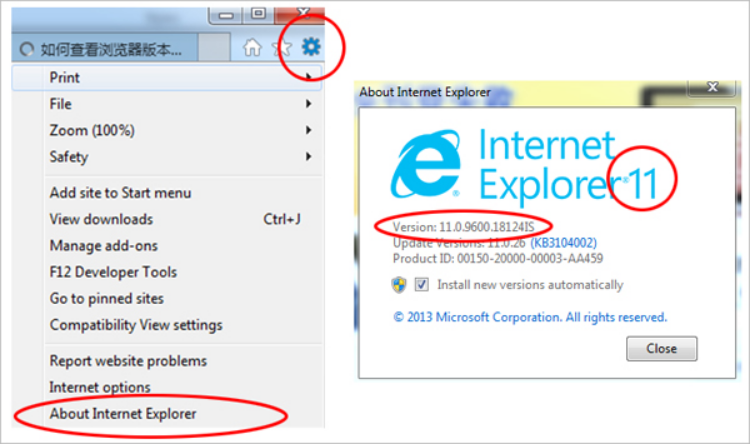Expand the Safety submenu arrow
Image resolution: width=750 pixels, height=444 pixels.
[x=309, y=156]
